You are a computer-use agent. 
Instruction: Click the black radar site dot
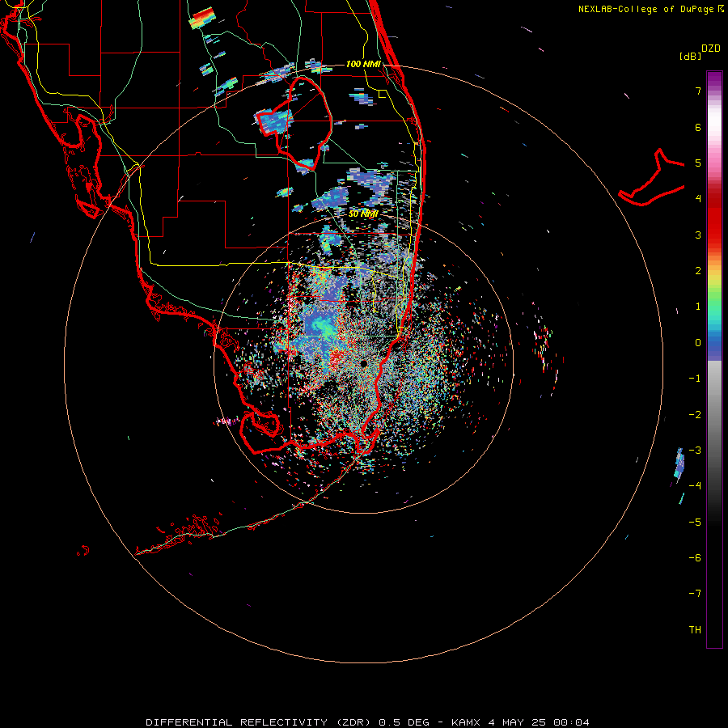[364, 363]
